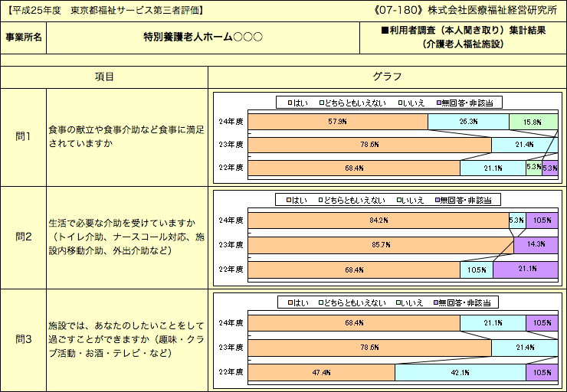This screenshot has width=567, height=392.
Task: Select the 26.3% bar segment in 問1
Action: click(468, 122)
